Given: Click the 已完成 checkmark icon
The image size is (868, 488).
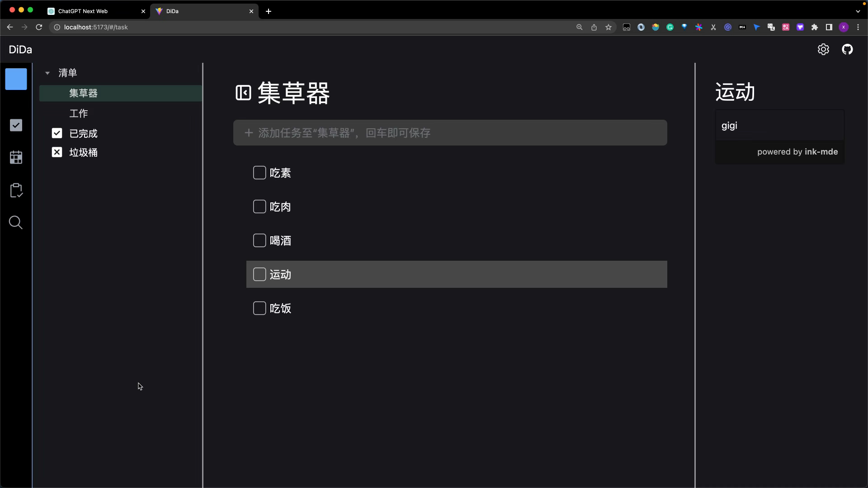Looking at the screenshot, I should [57, 133].
